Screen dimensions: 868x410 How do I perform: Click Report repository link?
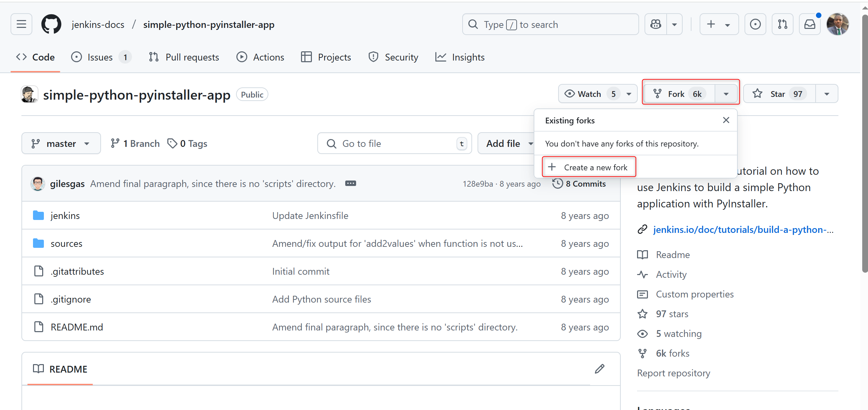[673, 373]
